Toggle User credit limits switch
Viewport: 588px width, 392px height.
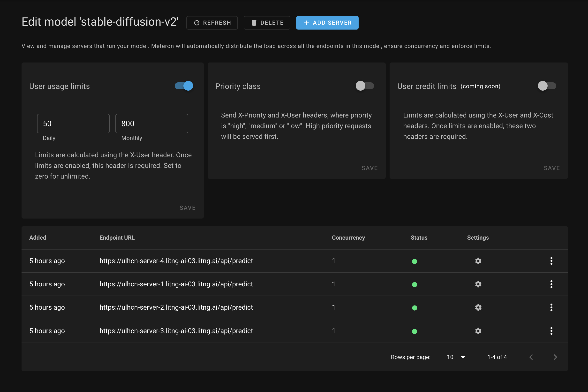click(x=547, y=86)
